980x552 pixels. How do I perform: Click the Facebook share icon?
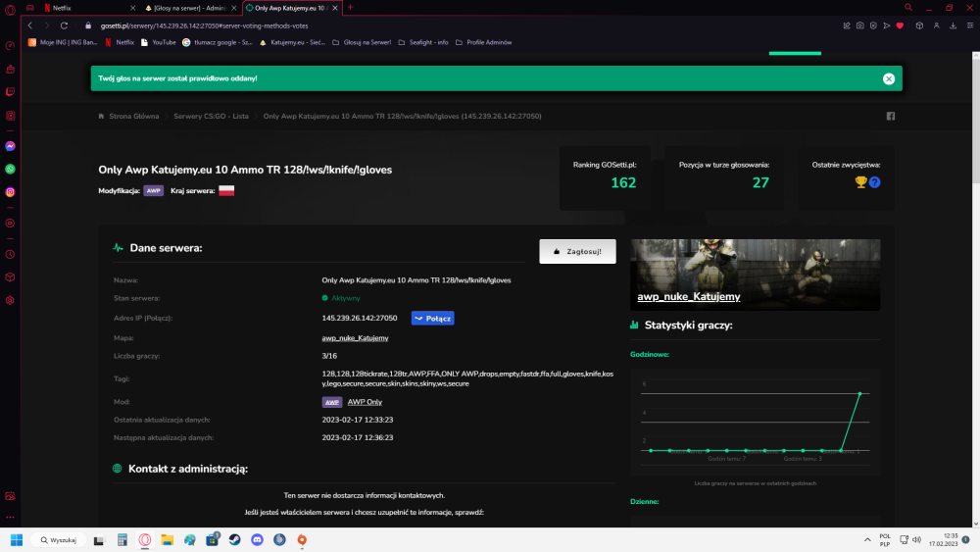click(891, 117)
